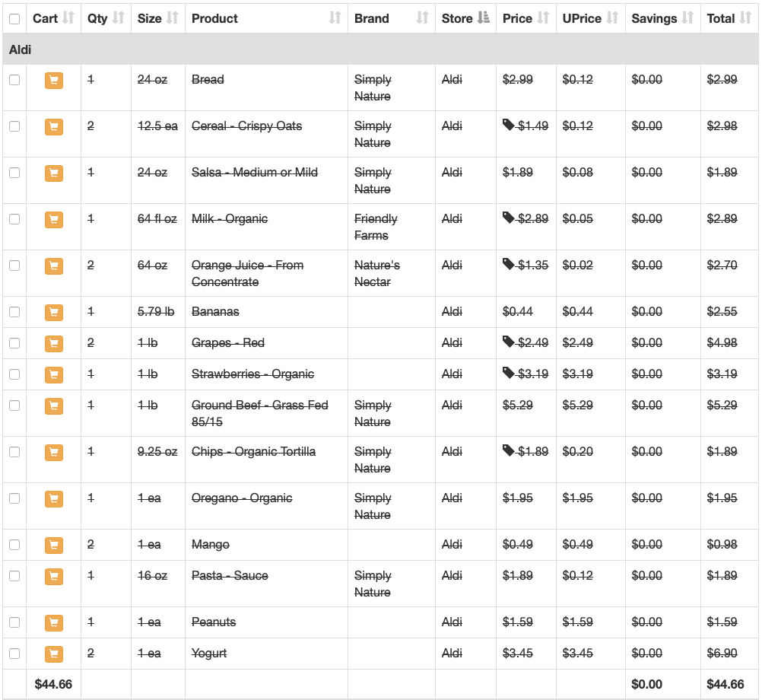Click the $2.55 total for Bananas
This screenshot has width=762, height=700.
722,312
